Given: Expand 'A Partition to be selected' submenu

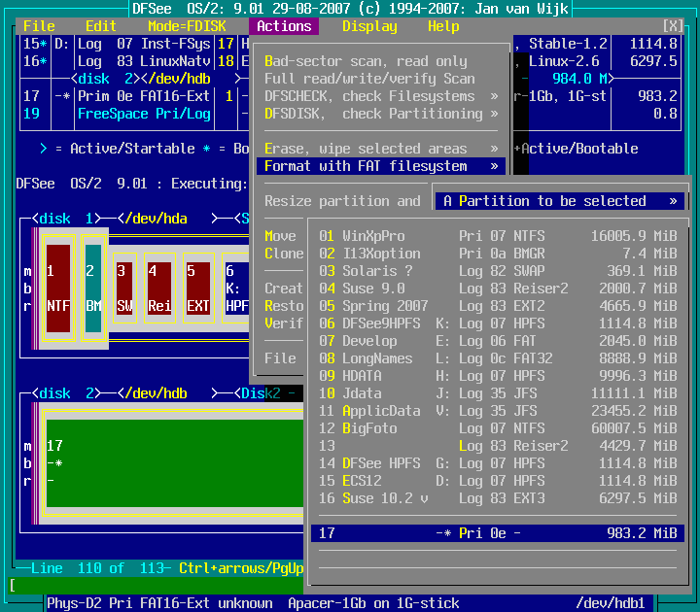Looking at the screenshot, I should (x=559, y=201).
